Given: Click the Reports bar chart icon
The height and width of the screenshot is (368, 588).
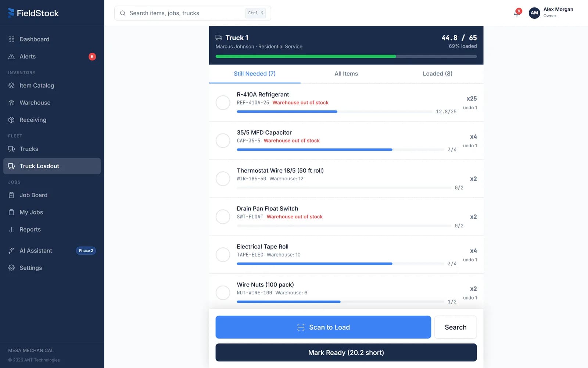Looking at the screenshot, I should point(11,229).
